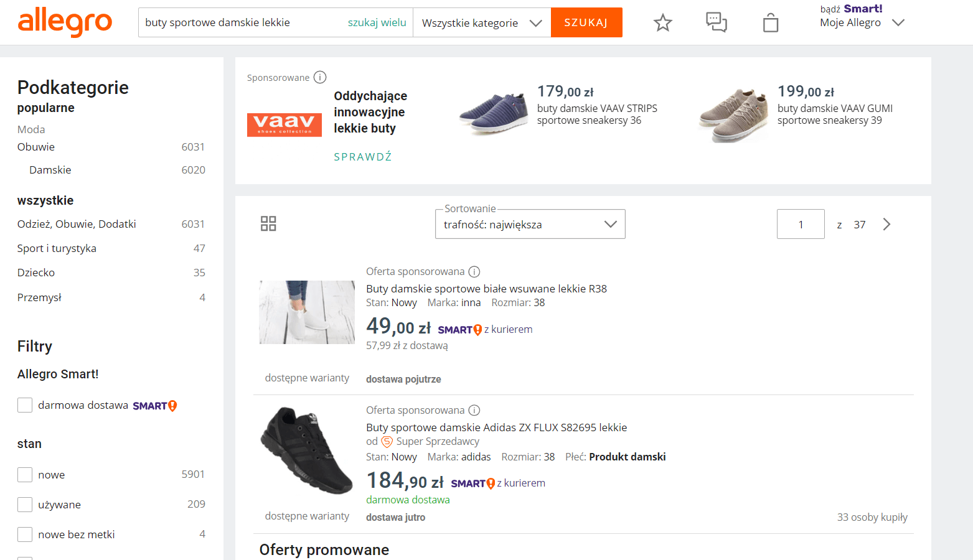Expand the Moje Allegro menu

coord(898,22)
